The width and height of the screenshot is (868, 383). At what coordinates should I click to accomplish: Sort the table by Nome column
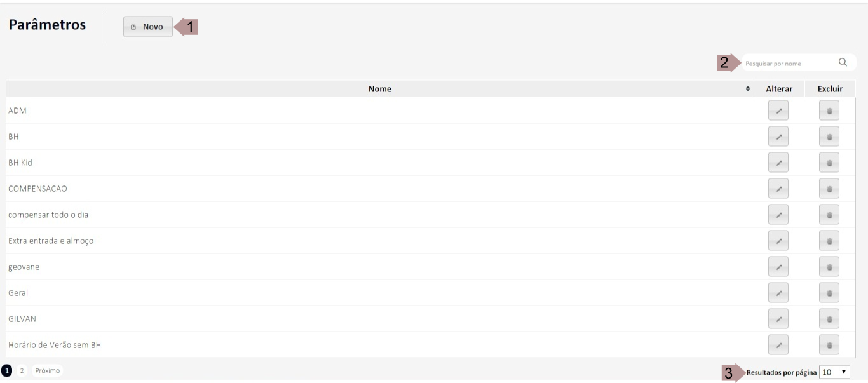click(747, 89)
